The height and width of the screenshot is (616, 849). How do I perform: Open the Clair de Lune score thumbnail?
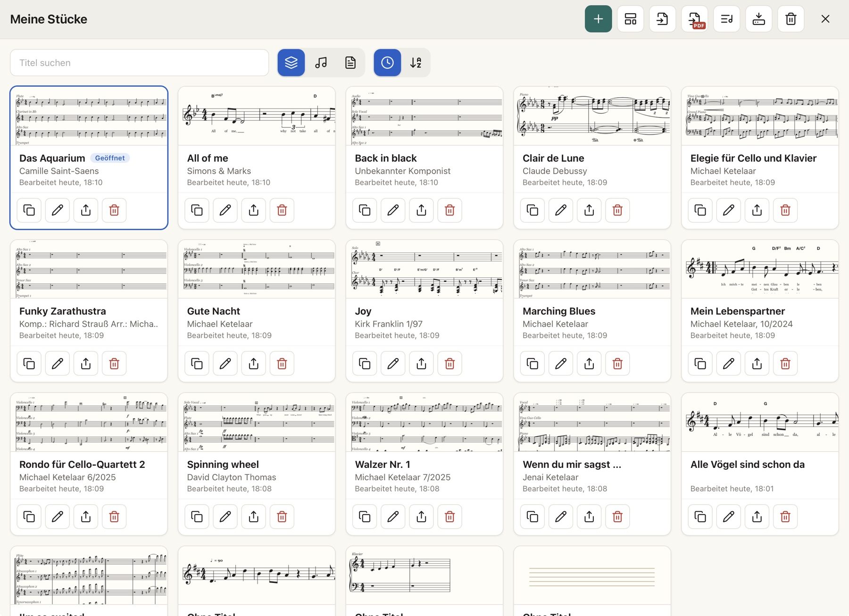592,116
